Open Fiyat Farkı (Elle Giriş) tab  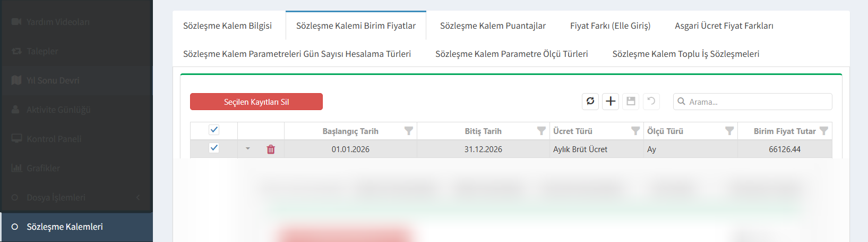pyautogui.click(x=610, y=26)
